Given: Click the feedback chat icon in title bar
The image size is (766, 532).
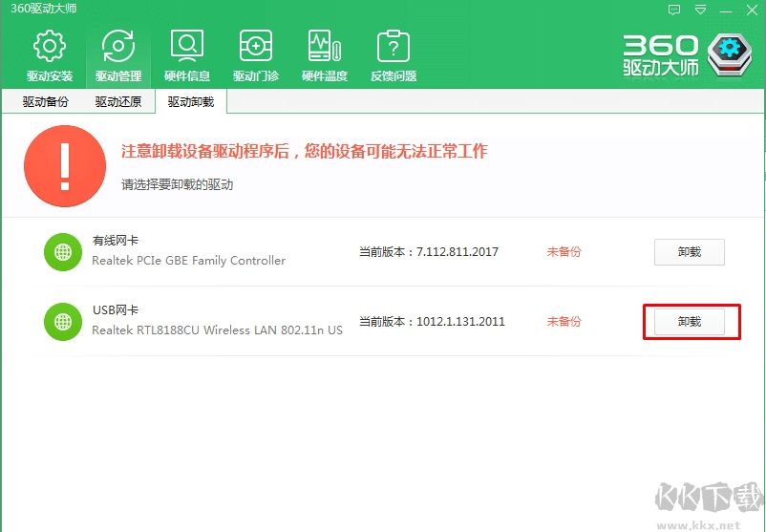Looking at the screenshot, I should click(x=674, y=11).
